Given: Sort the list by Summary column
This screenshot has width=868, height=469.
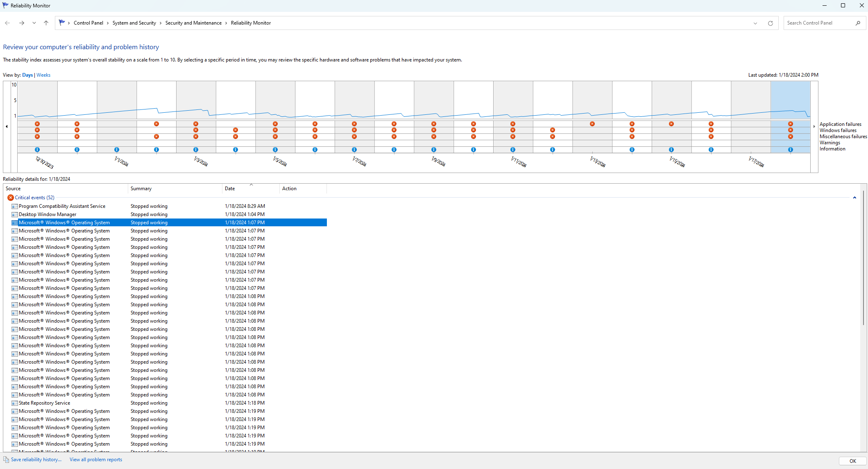Looking at the screenshot, I should [x=175, y=189].
